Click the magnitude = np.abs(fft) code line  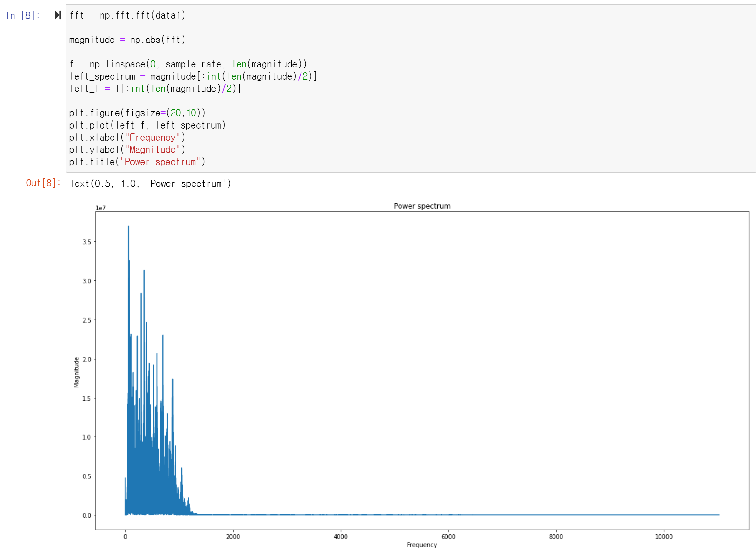(127, 40)
